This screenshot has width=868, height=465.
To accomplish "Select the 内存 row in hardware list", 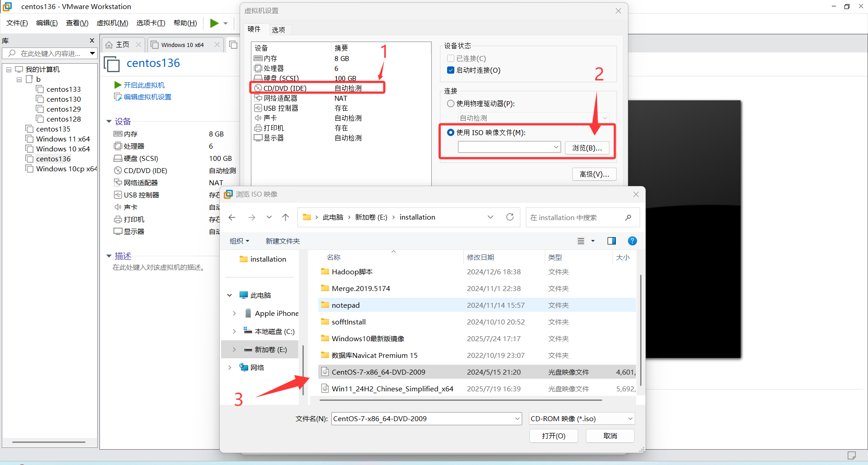I will coord(341,59).
